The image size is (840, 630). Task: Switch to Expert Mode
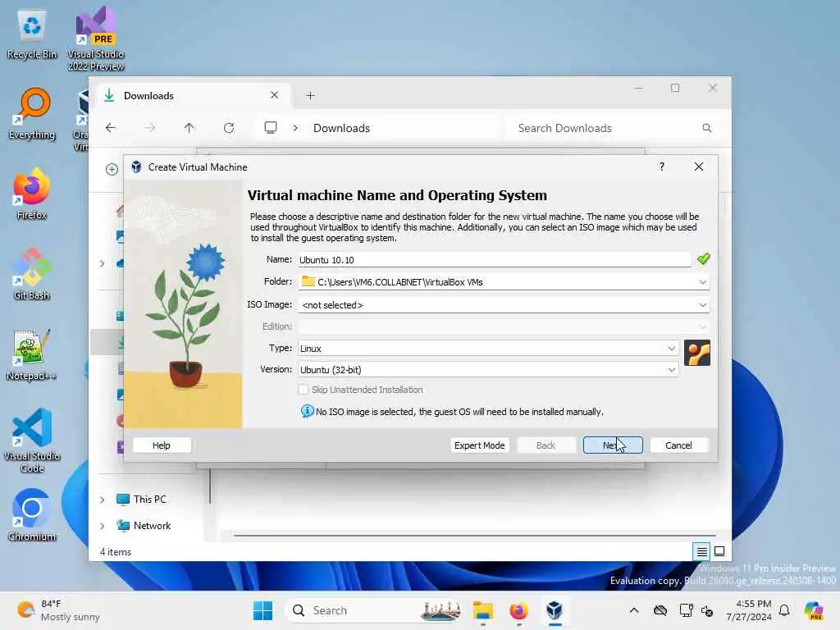pyautogui.click(x=479, y=445)
